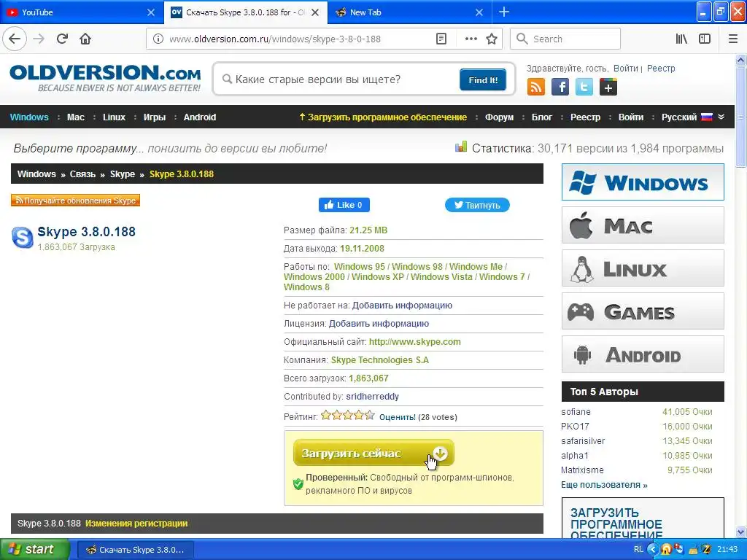Viewport: 747px width, 560px height.
Task: Click the page scrollbar down arrow
Action: (x=741, y=532)
